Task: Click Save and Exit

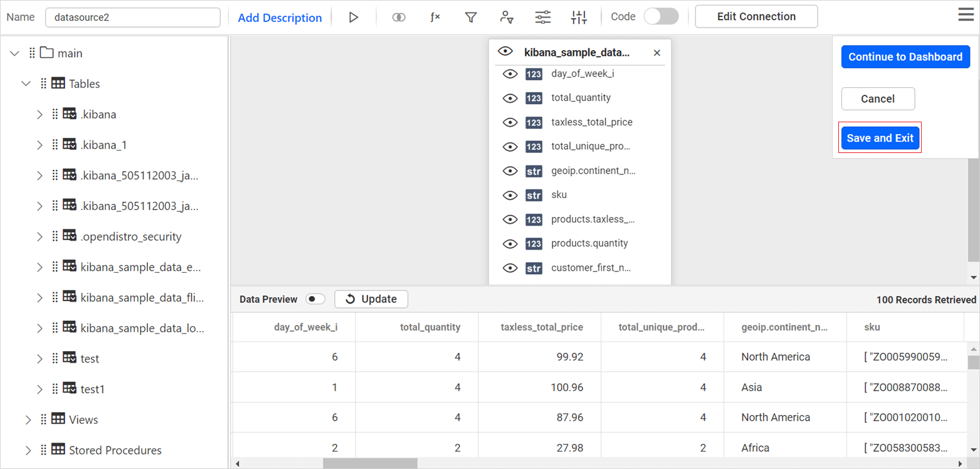Action: point(880,138)
